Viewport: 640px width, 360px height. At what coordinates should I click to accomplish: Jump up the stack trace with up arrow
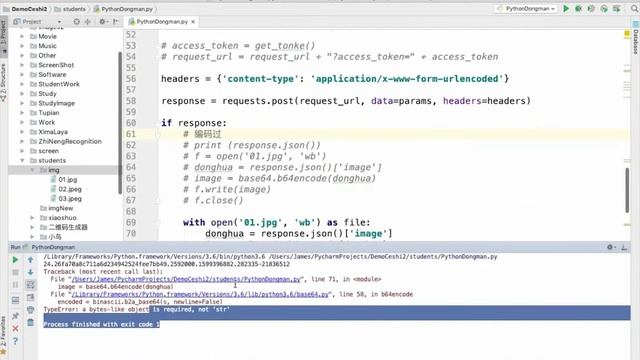(30, 260)
